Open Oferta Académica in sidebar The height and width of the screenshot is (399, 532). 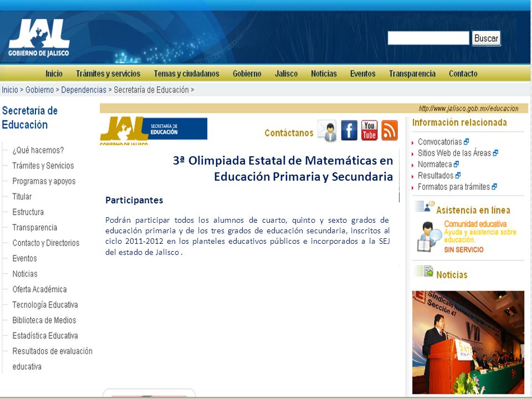40,289
